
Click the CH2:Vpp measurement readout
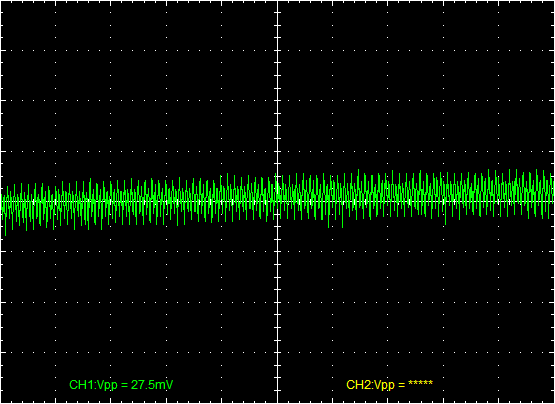(x=389, y=385)
